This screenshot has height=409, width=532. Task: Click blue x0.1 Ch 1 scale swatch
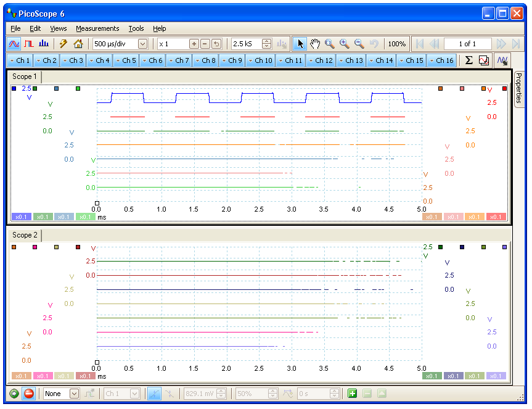click(x=22, y=217)
